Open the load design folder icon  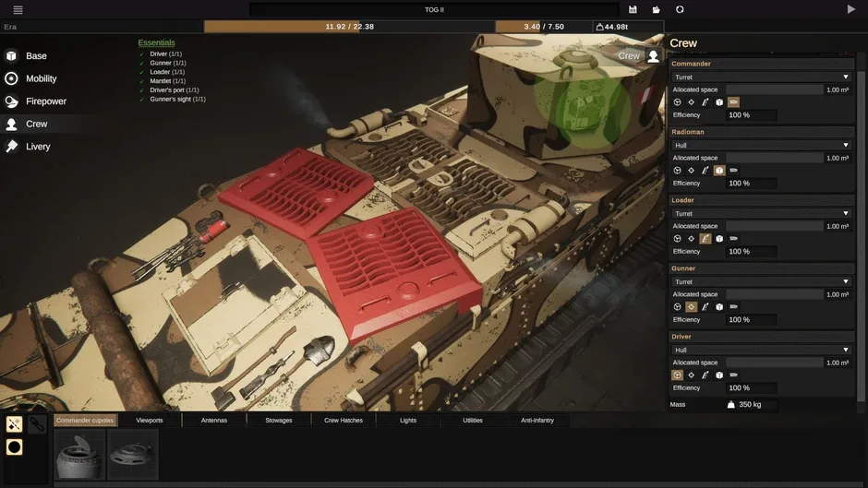[x=656, y=9]
